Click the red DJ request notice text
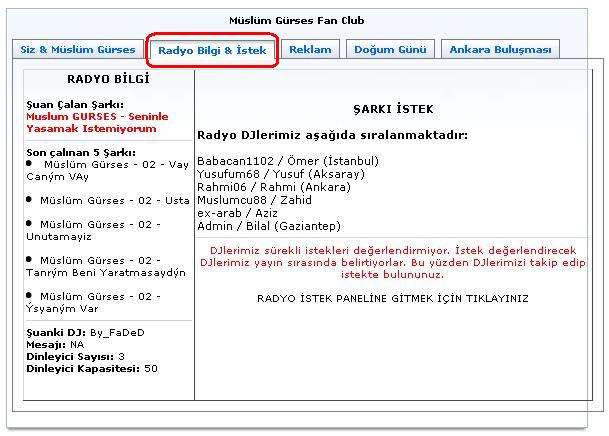The width and height of the screenshot is (609, 436). [393, 262]
